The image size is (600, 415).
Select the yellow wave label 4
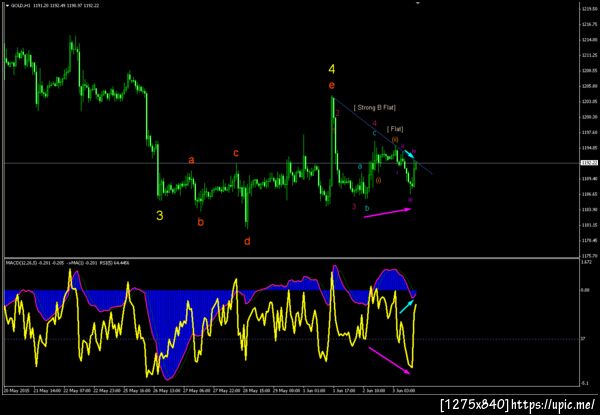tap(332, 69)
